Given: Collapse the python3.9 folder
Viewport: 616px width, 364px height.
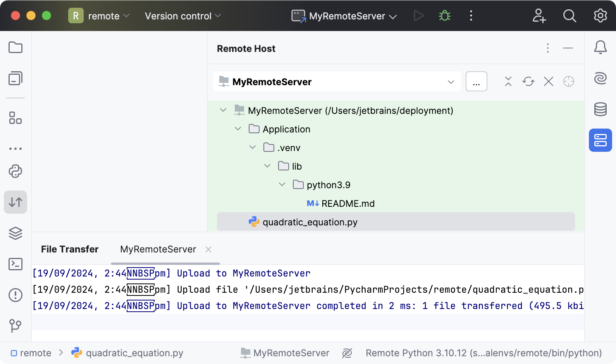Looking at the screenshot, I should click(x=282, y=185).
